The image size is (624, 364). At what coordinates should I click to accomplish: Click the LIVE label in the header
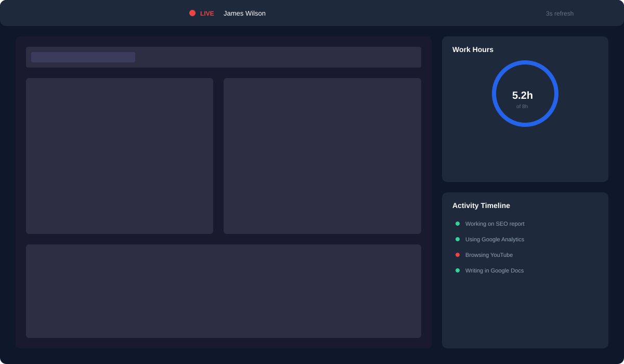206,13
